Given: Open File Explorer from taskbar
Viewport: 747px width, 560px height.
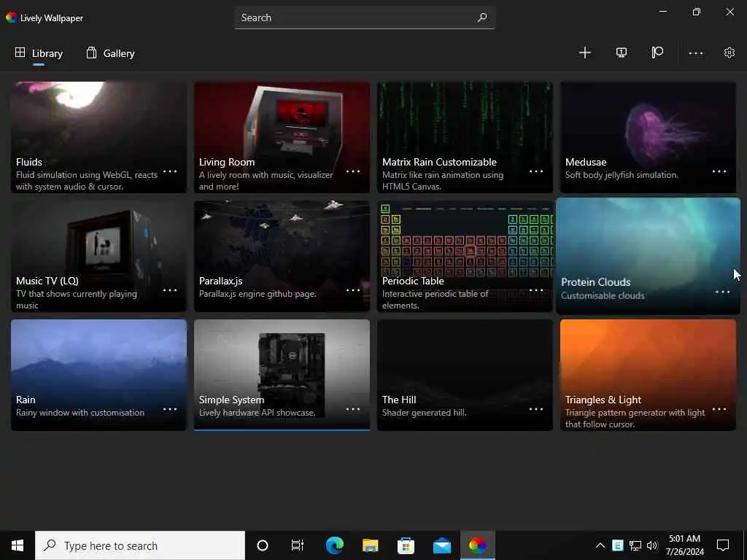Looking at the screenshot, I should click(x=370, y=545).
